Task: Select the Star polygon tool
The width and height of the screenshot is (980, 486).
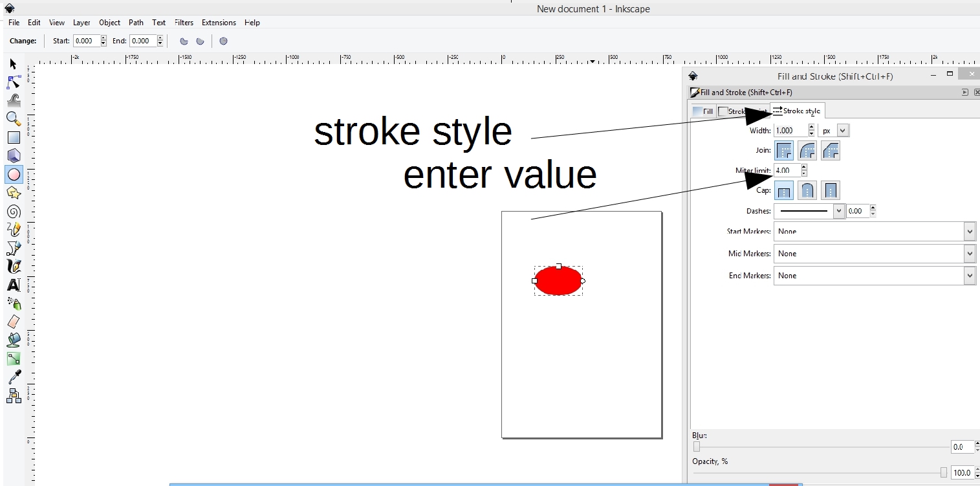Action: tap(13, 193)
